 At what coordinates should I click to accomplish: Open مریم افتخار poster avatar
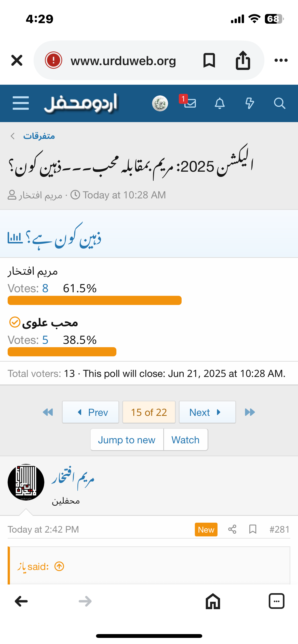[x=26, y=482]
